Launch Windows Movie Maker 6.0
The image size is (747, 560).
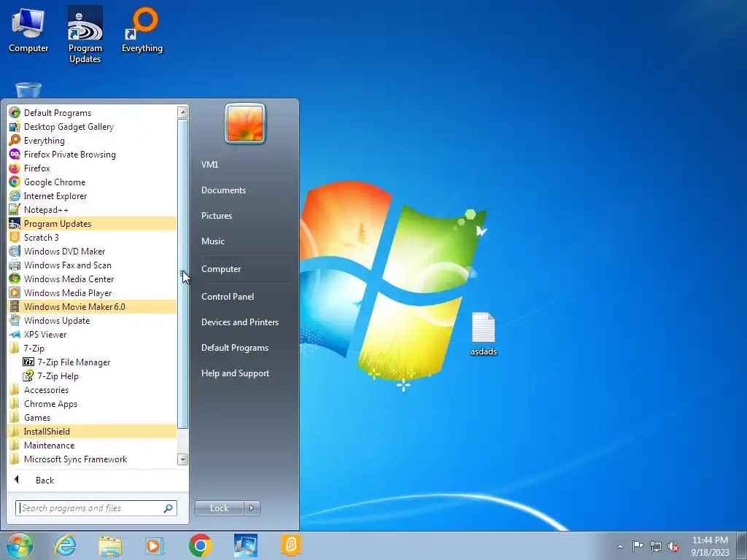click(92, 307)
